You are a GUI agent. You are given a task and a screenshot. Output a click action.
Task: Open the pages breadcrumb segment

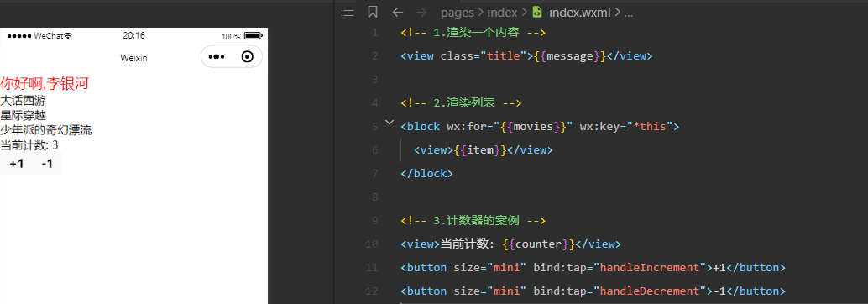coord(458,13)
